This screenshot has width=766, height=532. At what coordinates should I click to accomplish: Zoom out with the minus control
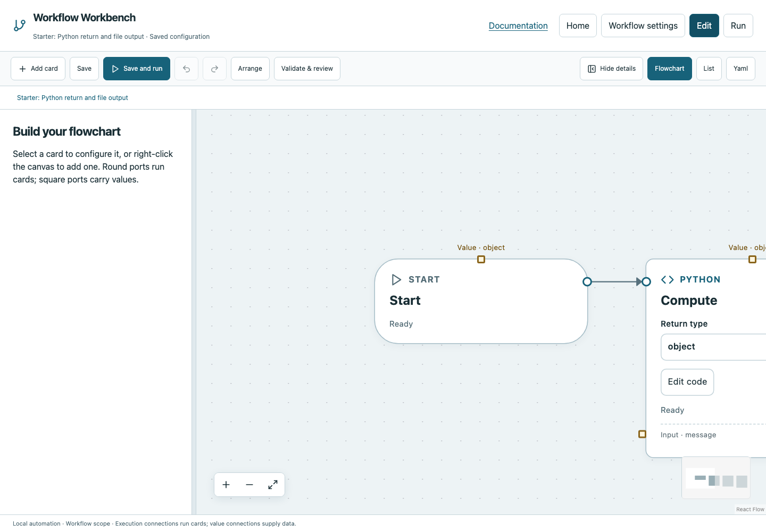coord(249,485)
